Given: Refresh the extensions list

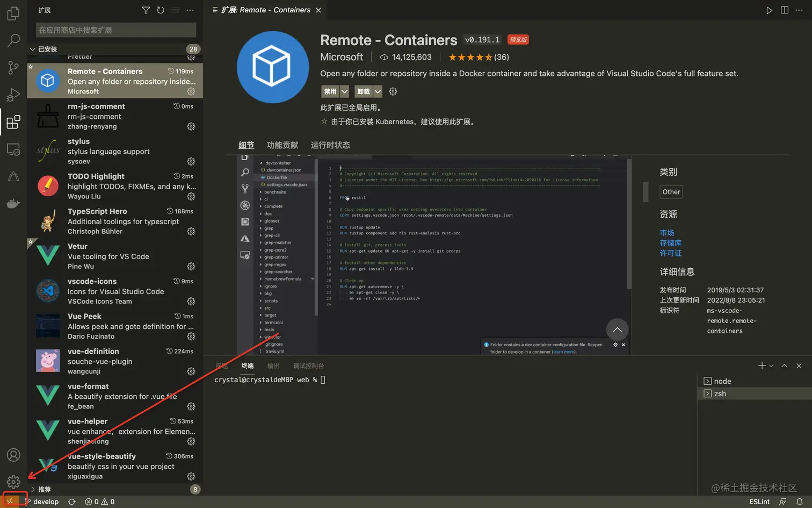Looking at the screenshot, I should click(161, 10).
